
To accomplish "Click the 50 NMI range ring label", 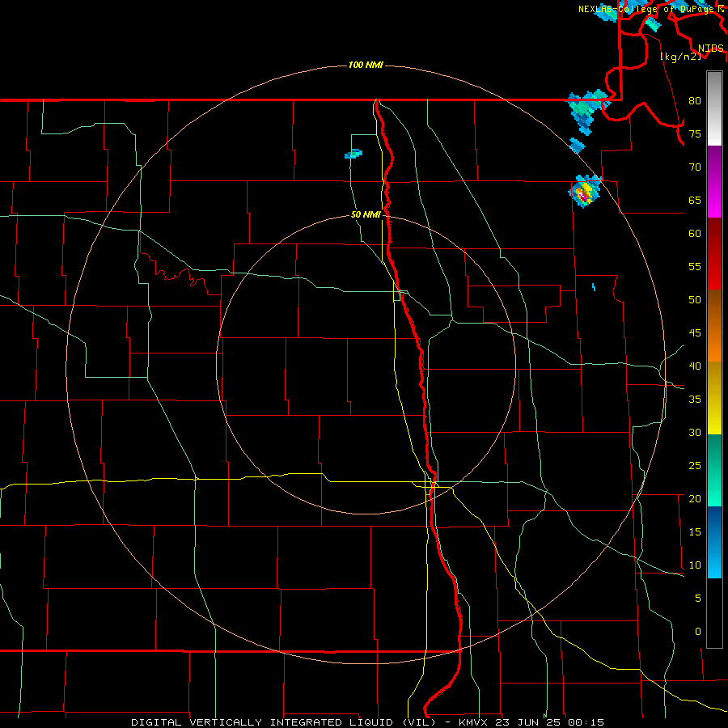I will (366, 214).
